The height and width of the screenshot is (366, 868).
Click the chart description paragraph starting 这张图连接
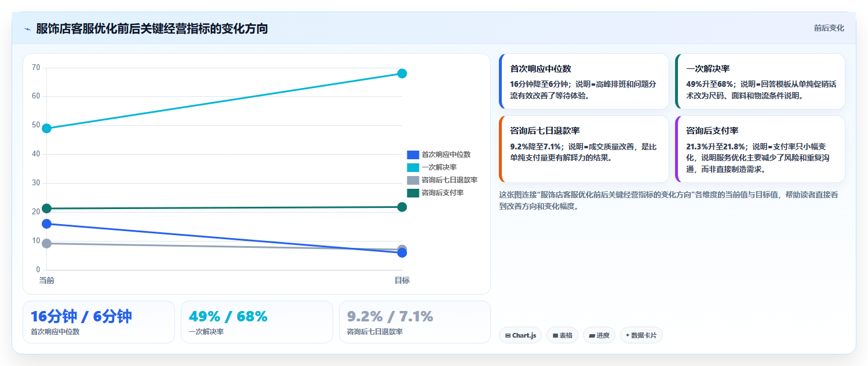pyautogui.click(x=669, y=200)
